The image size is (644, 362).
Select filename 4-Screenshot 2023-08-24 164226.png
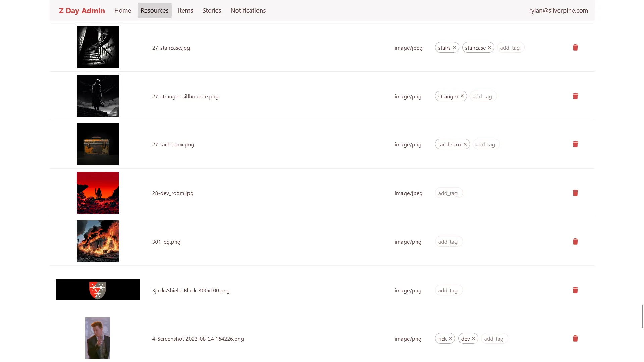pyautogui.click(x=198, y=339)
